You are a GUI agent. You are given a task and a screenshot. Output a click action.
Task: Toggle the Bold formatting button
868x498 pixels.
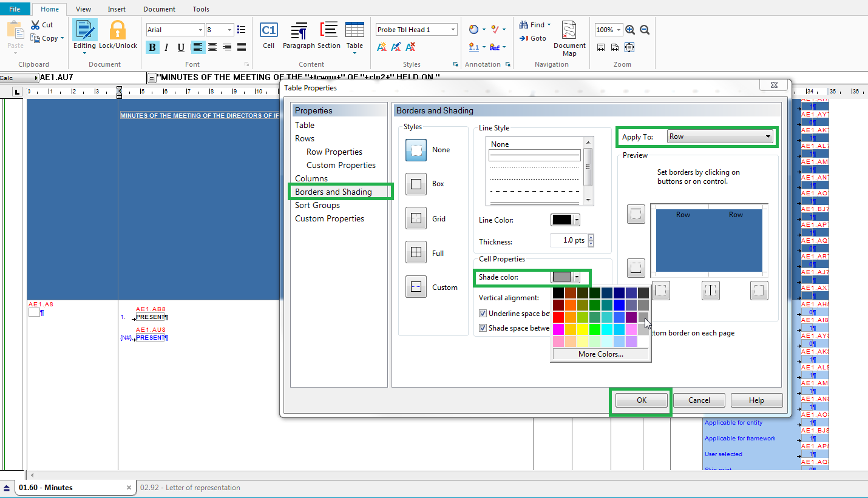coord(152,47)
